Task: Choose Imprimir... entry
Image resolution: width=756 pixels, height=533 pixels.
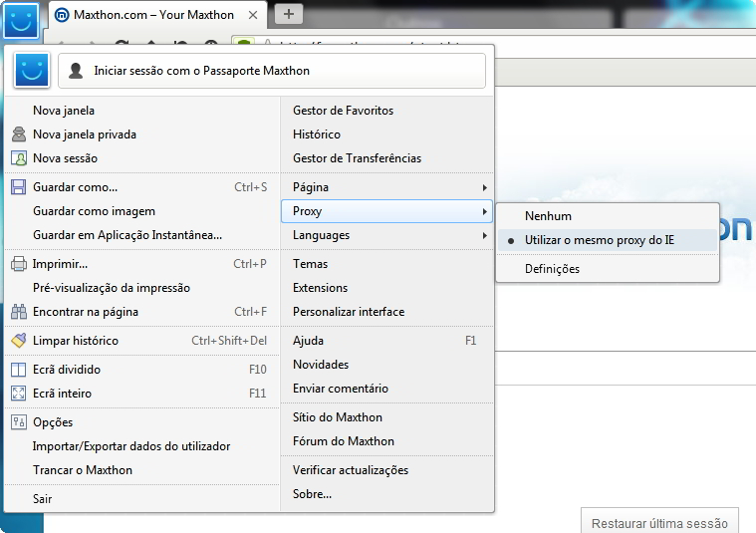Action: click(142, 264)
